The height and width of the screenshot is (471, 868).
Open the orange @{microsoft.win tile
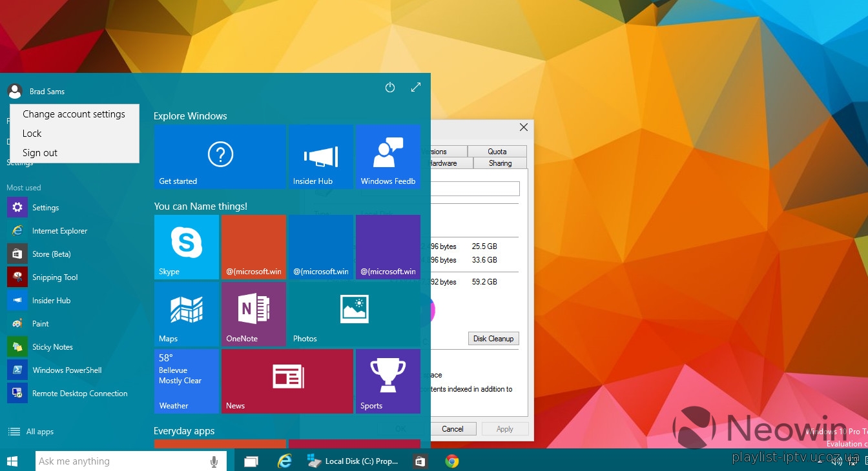(x=254, y=247)
